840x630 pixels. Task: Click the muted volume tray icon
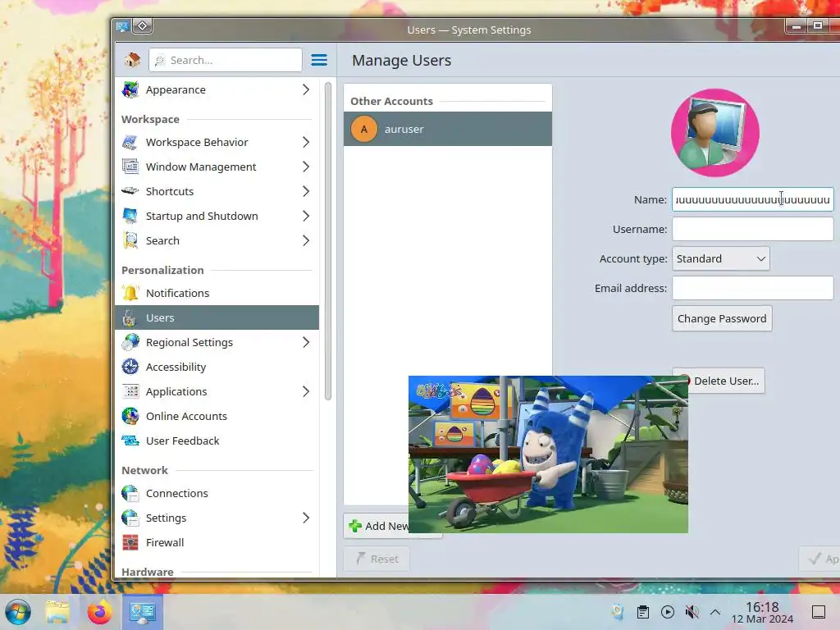[x=692, y=612]
